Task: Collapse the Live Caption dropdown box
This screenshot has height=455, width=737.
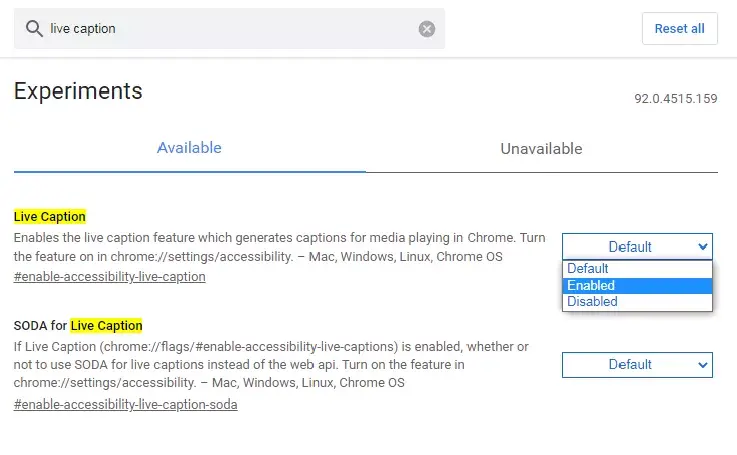Action: pos(637,246)
